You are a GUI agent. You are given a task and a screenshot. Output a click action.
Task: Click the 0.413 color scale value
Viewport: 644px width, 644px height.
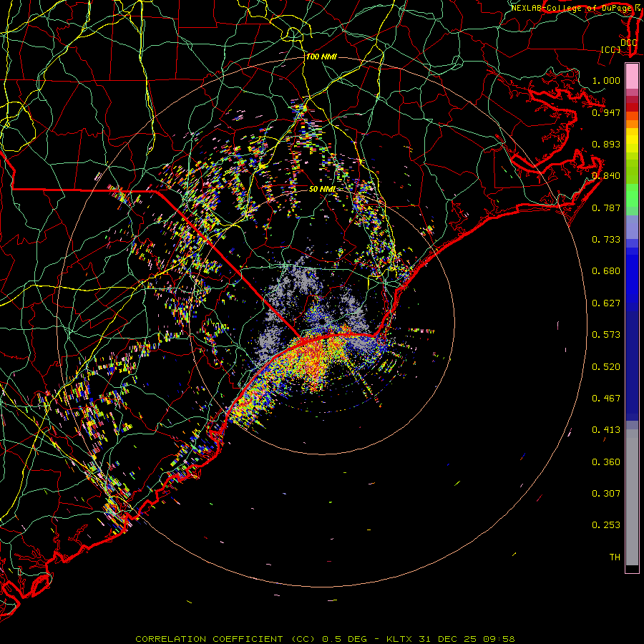tap(606, 430)
